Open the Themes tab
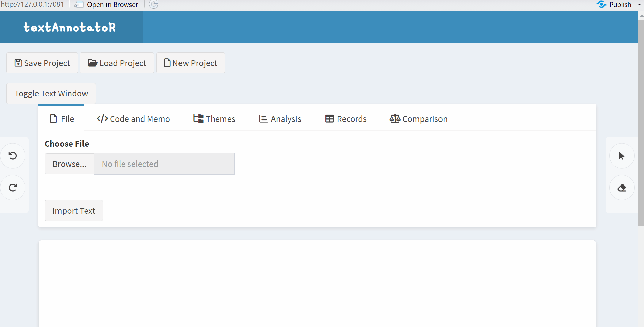 pos(214,119)
